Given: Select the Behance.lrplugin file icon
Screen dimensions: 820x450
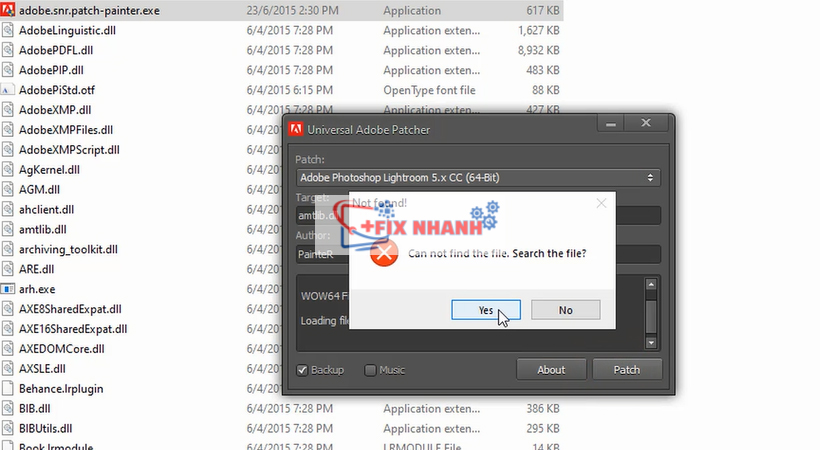Looking at the screenshot, I should point(9,388).
